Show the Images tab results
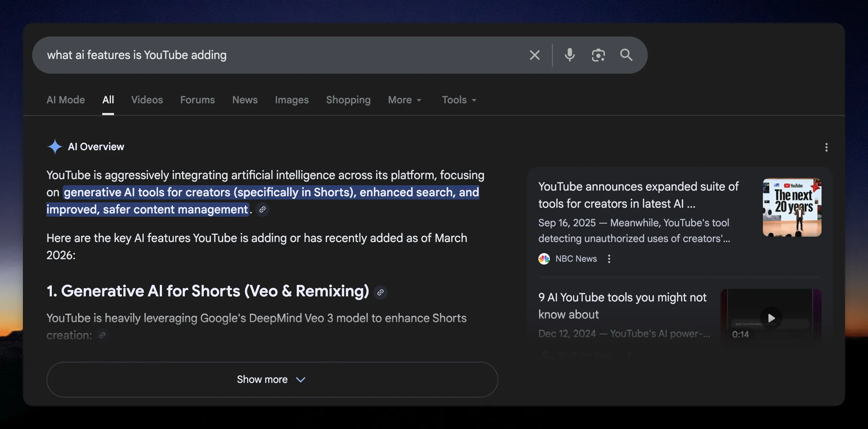Screen dimensions: 868x429 coord(292,100)
